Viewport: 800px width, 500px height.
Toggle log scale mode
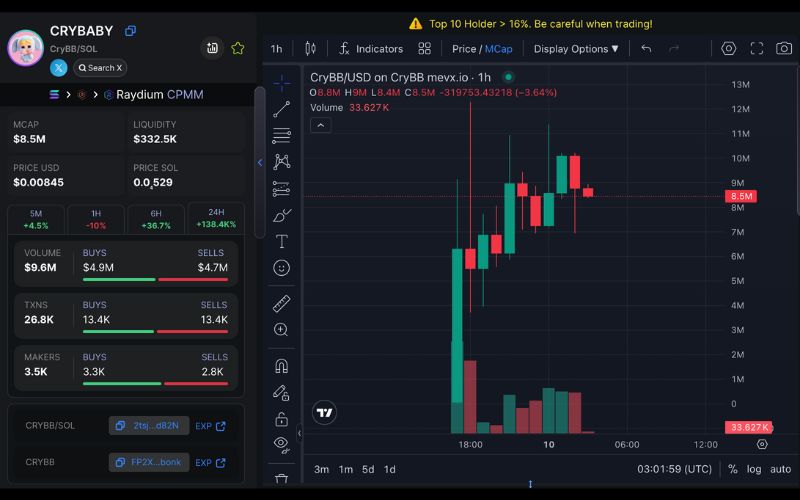(754, 469)
